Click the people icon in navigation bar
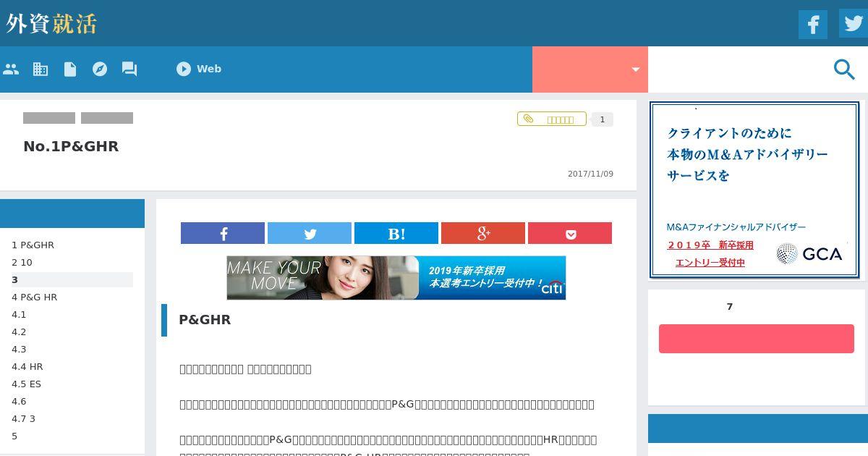Screen dimensions: 868x456 pos(11,69)
